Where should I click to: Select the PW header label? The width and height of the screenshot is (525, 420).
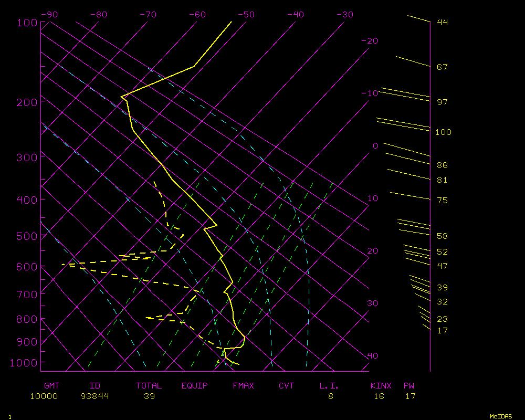coord(409,386)
